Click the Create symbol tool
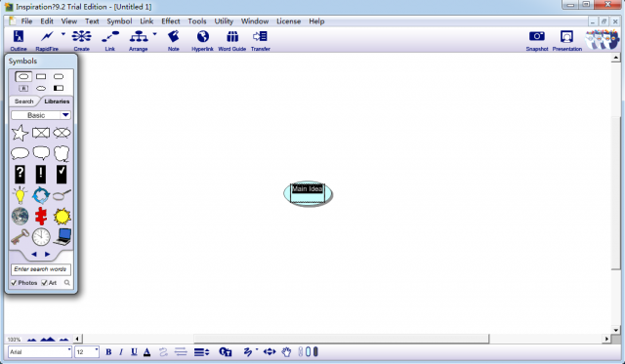The image size is (625, 364). 81,40
